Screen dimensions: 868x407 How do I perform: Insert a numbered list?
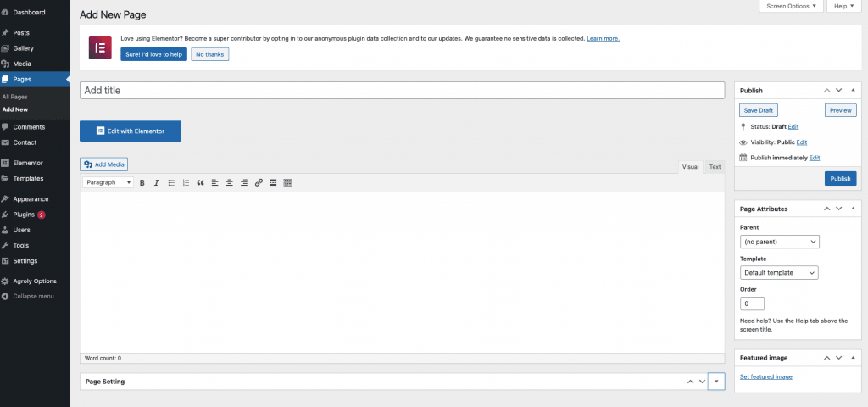[x=186, y=182]
